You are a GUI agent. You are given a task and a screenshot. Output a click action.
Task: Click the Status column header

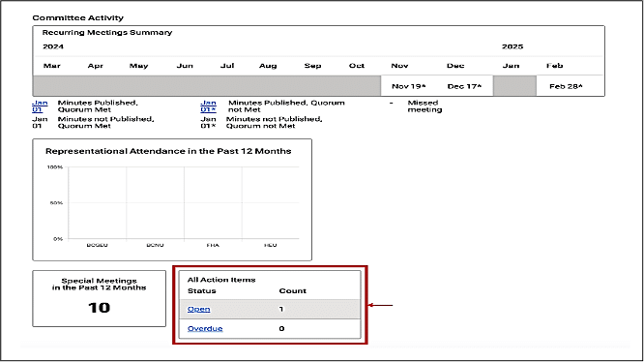coord(202,291)
